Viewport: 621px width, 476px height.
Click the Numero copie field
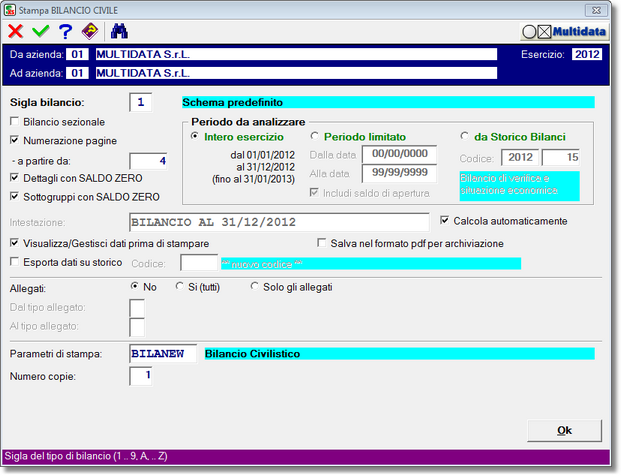tap(141, 376)
